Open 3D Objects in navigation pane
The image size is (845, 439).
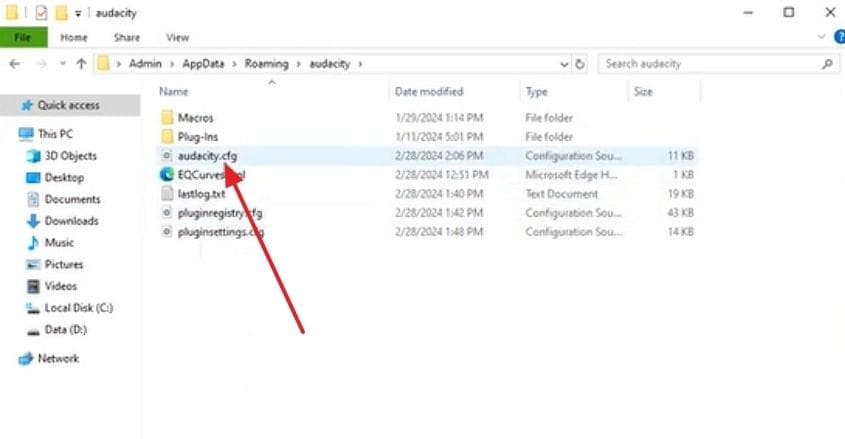[71, 156]
